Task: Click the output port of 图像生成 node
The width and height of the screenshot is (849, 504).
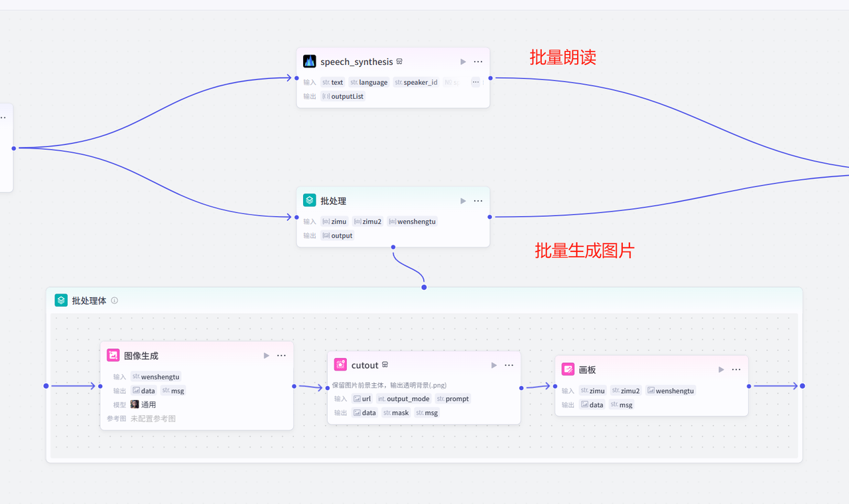Action: pyautogui.click(x=294, y=385)
